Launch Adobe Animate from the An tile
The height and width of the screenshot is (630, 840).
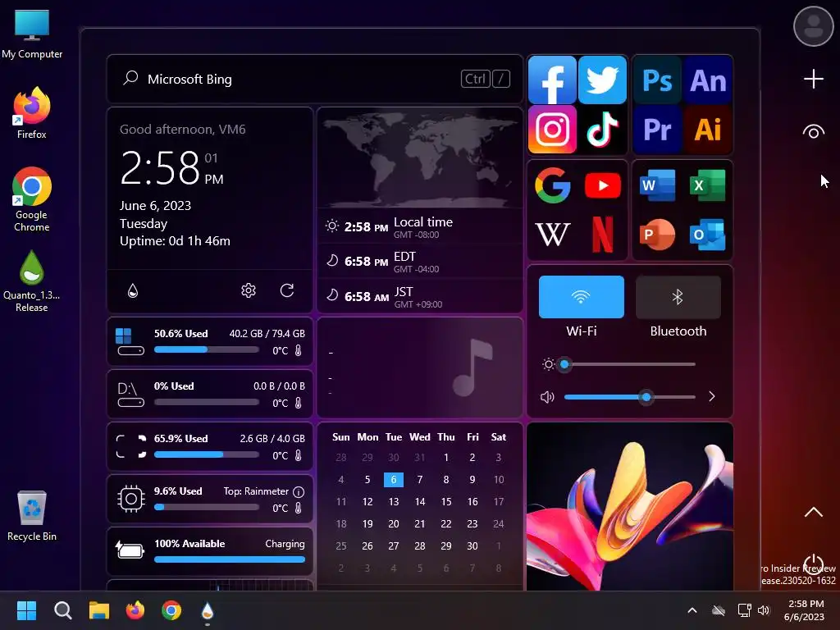pos(708,80)
